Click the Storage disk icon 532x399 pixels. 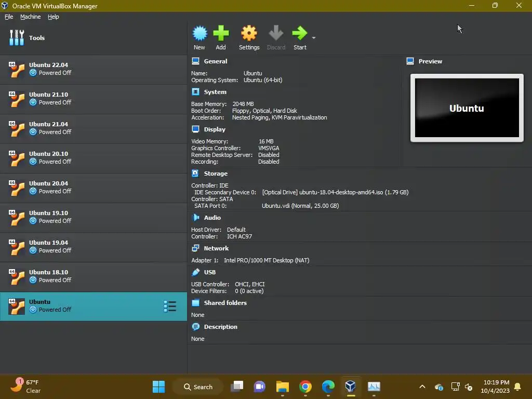[196, 174]
